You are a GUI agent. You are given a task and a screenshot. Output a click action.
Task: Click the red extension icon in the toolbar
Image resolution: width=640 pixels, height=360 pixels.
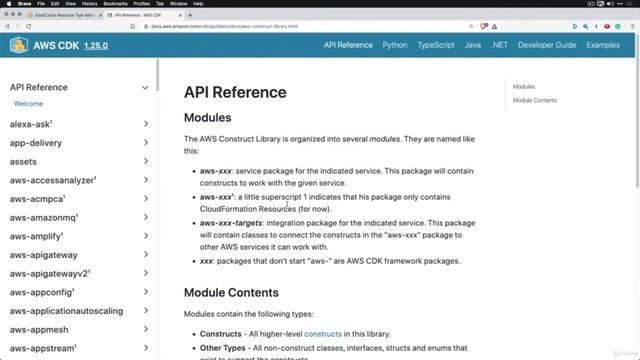click(607, 26)
